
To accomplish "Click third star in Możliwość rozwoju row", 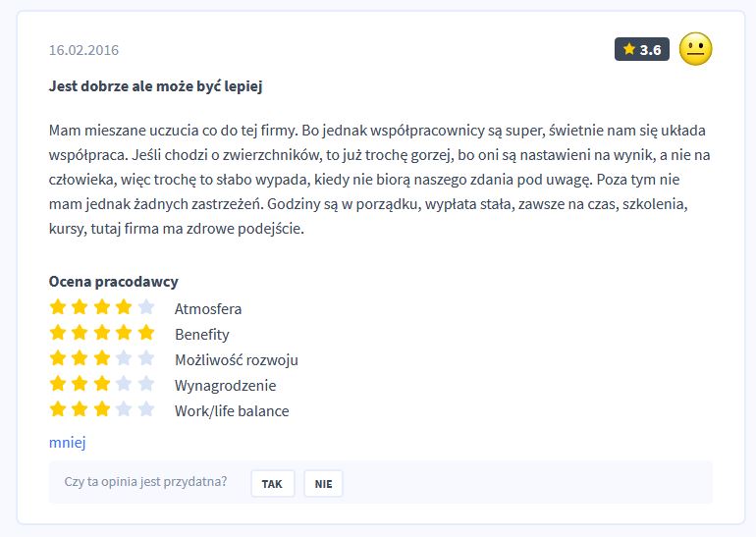I will [102, 358].
